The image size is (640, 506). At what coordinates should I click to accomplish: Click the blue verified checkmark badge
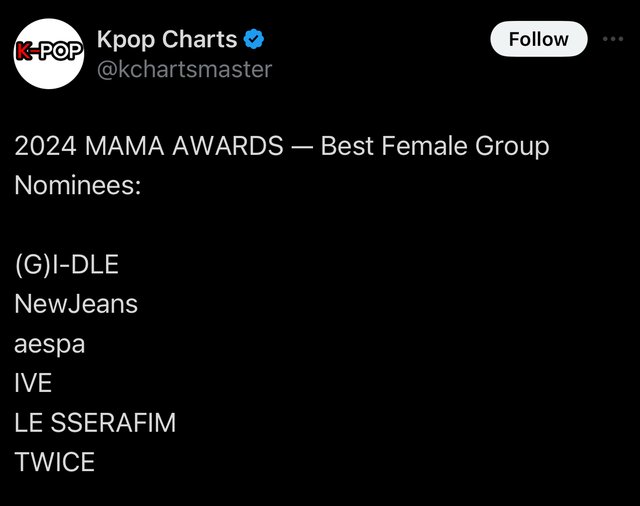[254, 39]
